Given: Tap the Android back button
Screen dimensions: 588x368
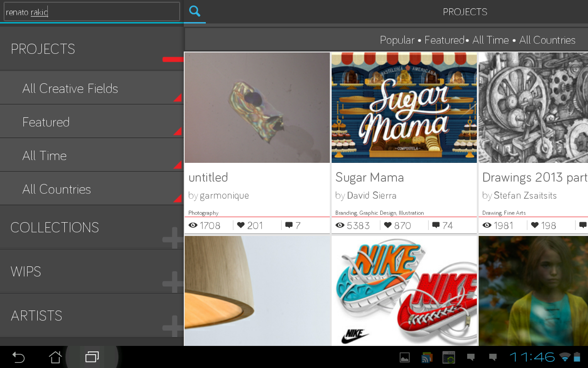Looking at the screenshot, I should click(18, 357).
